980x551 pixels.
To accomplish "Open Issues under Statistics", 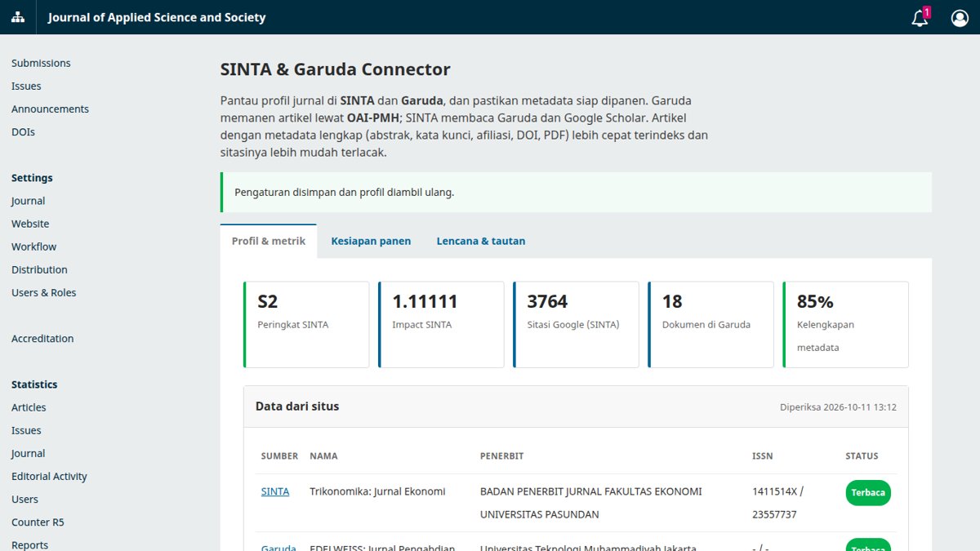I will point(26,430).
